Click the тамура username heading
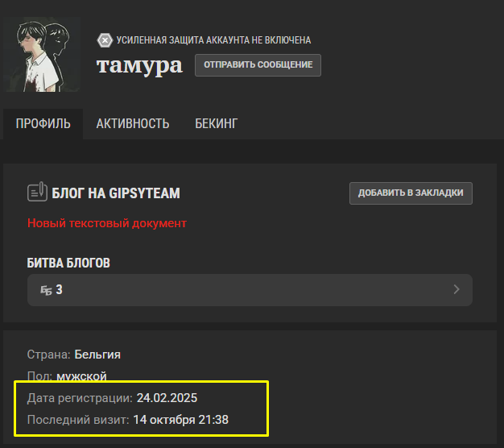 coord(139,66)
